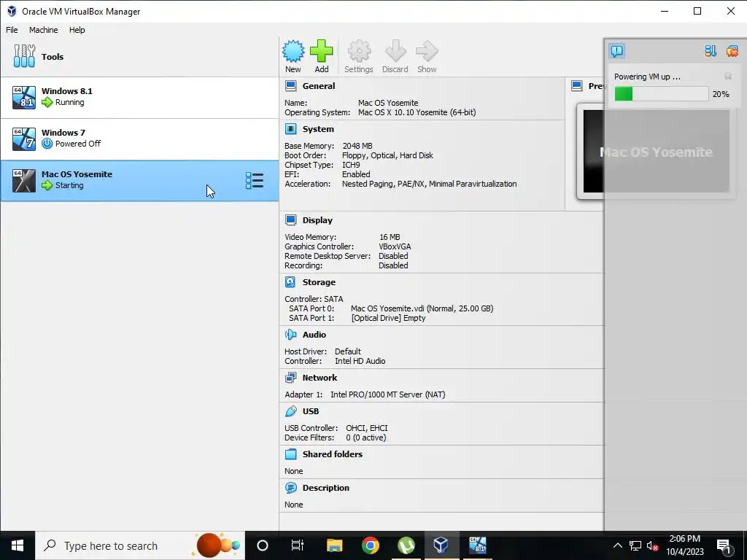Click the Discard arrow icon

[x=395, y=52]
